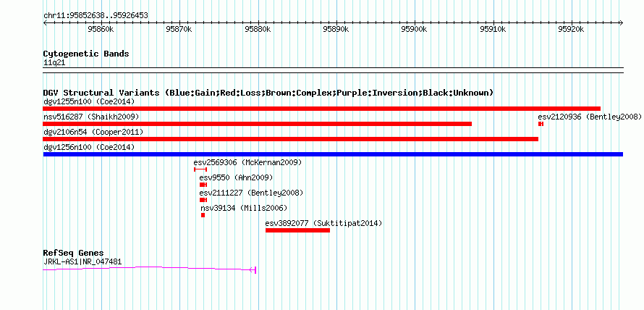Screen dimensions: 644x310
Task: Click the esv3892077 (Suktitipat2014) label
Action: (x=323, y=223)
